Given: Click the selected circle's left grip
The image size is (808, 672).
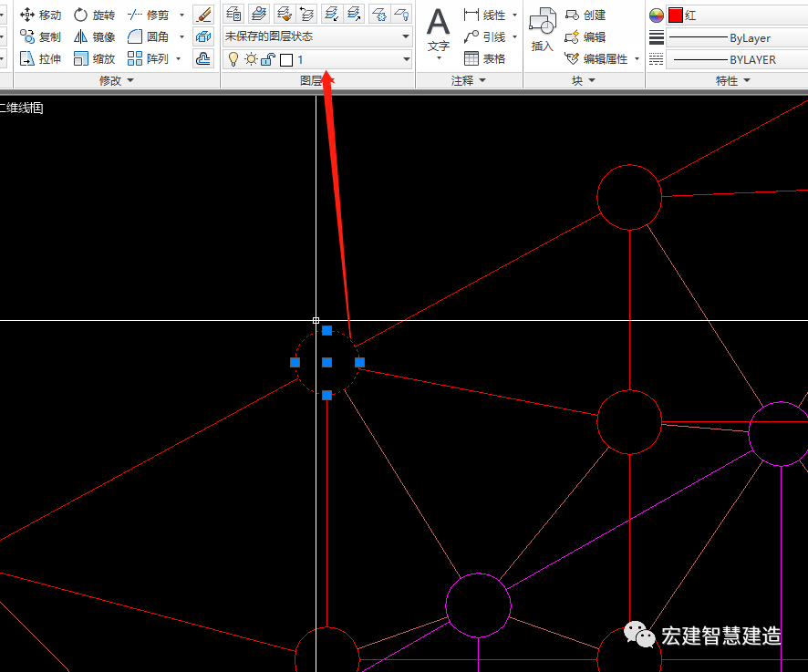Looking at the screenshot, I should (295, 363).
